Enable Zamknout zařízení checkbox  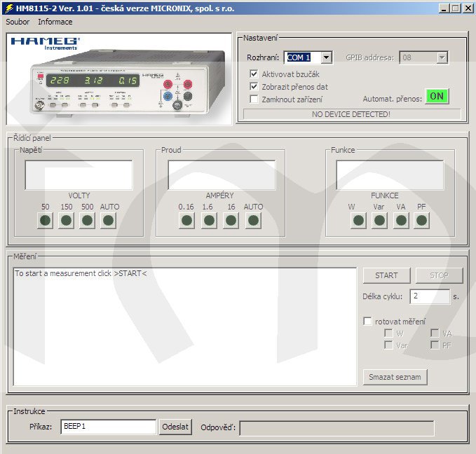(254, 99)
